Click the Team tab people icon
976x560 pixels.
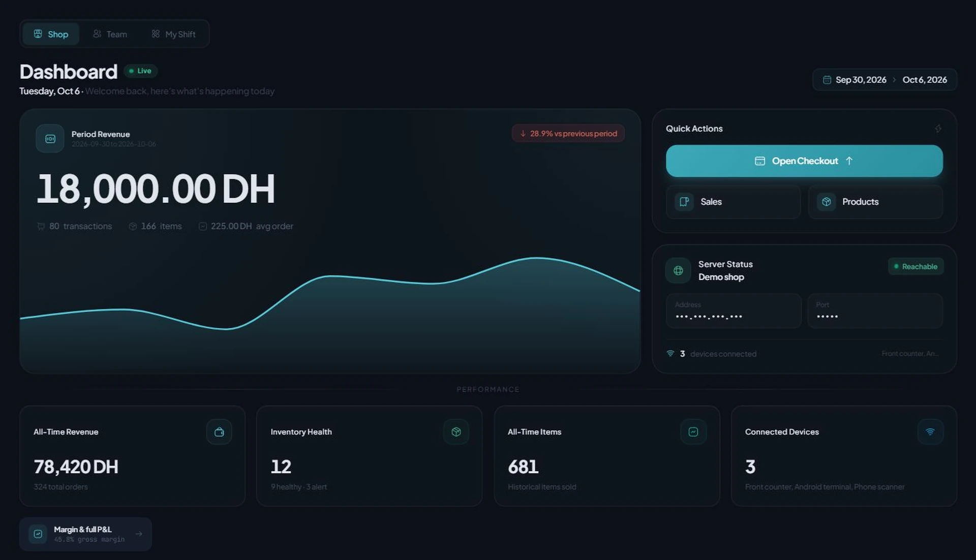click(97, 34)
